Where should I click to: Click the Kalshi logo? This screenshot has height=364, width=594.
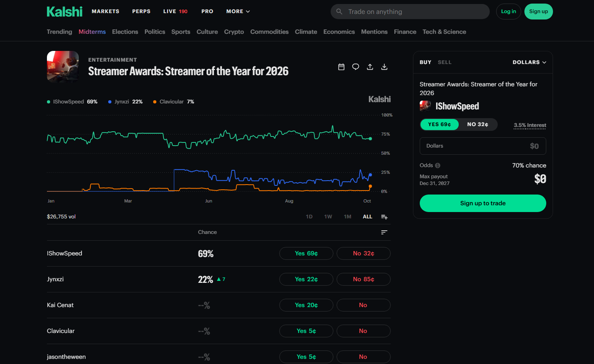point(64,12)
